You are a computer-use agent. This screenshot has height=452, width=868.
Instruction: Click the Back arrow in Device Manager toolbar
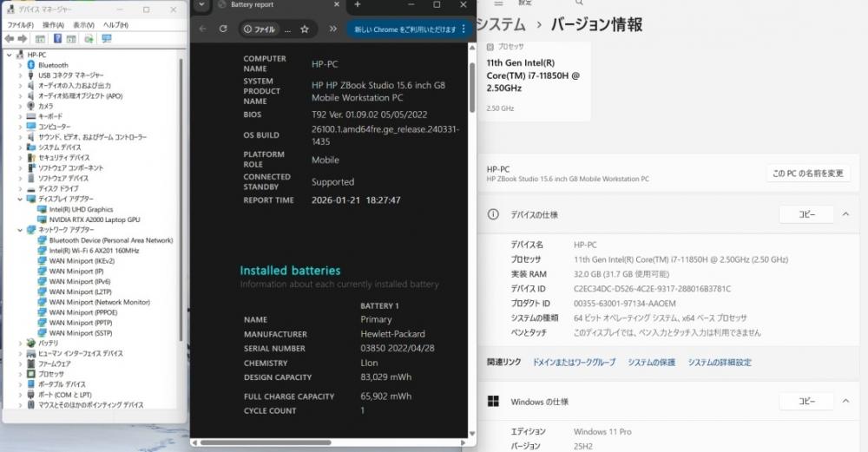10,39
